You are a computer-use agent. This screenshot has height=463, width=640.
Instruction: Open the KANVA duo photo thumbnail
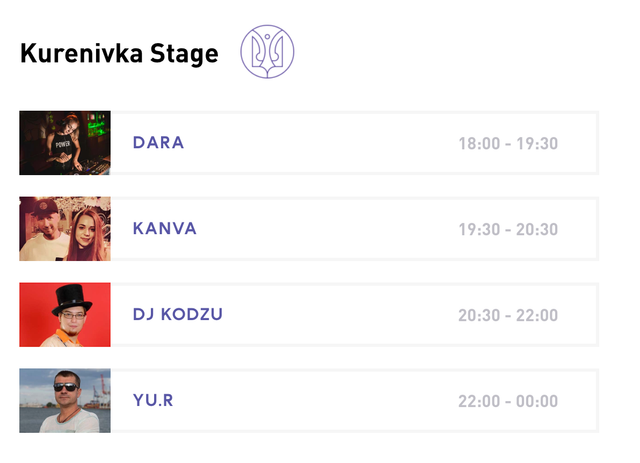pos(65,229)
